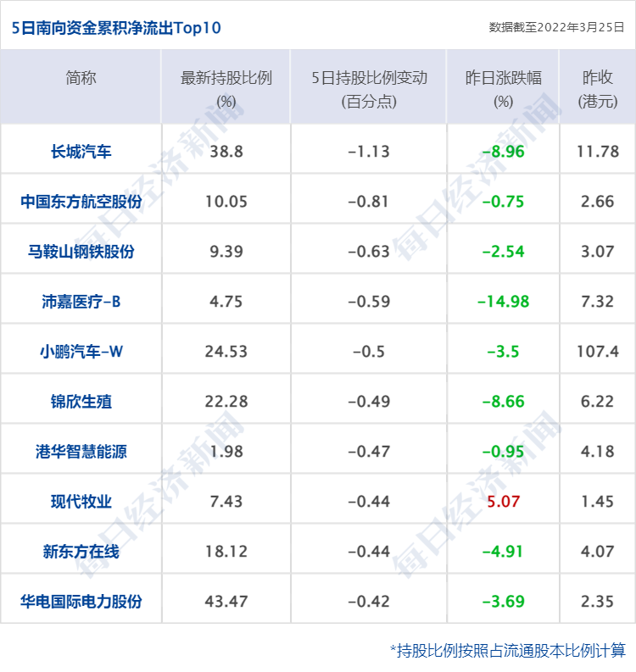Click closing price 1.45

click(x=598, y=502)
